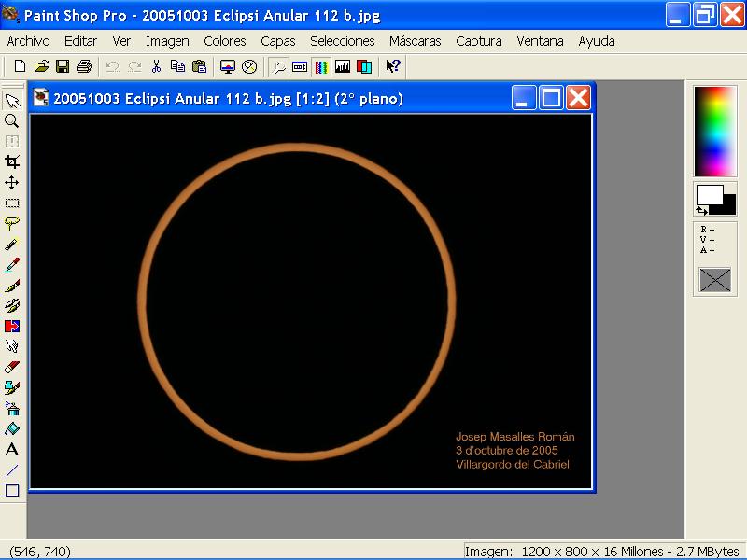747x560 pixels.
Task: Click the context Help arrow icon
Action: (x=393, y=66)
